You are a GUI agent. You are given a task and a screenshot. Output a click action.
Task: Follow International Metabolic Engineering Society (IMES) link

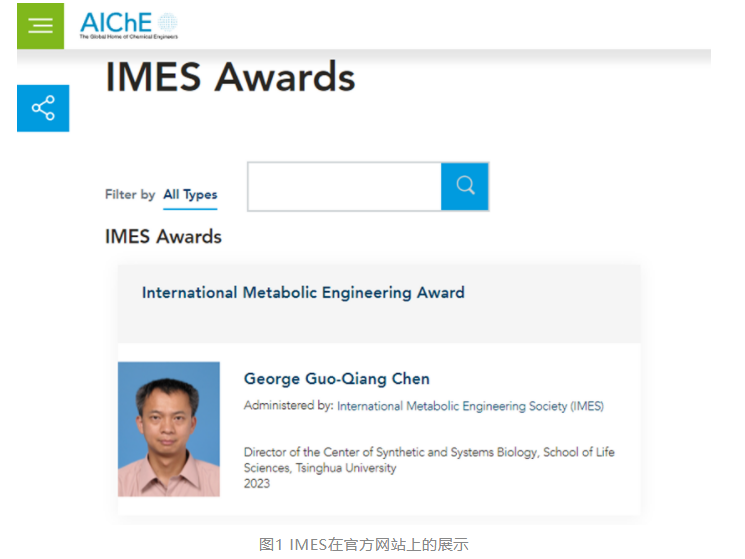click(x=470, y=406)
